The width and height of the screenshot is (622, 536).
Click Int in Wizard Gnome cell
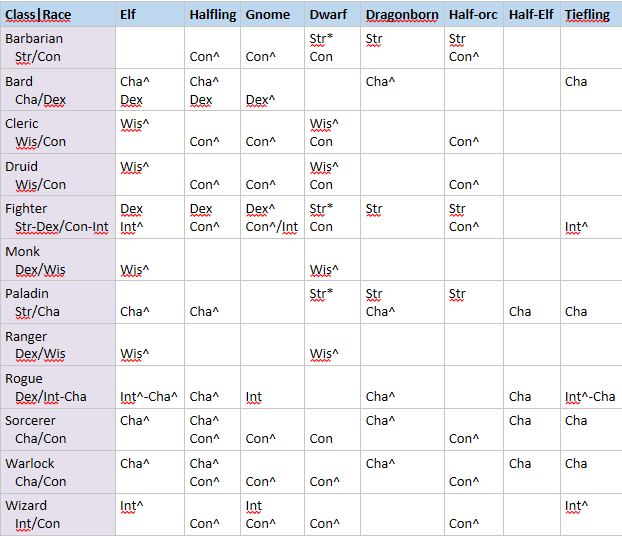[253, 506]
